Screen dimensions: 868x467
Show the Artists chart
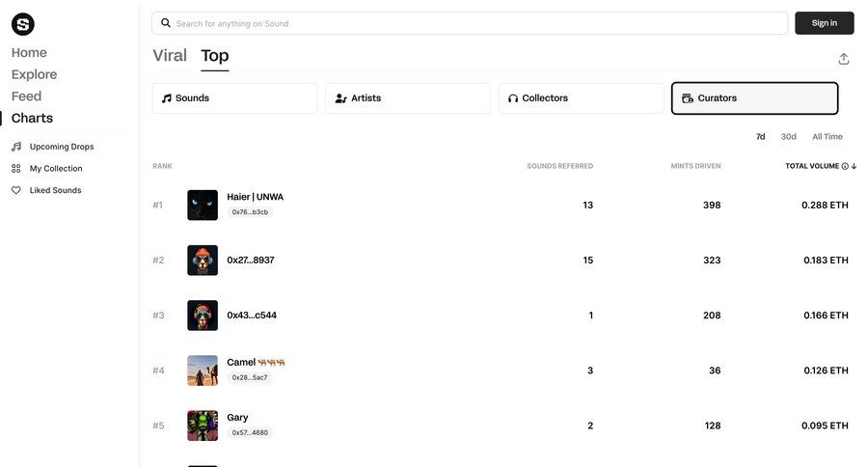click(408, 98)
